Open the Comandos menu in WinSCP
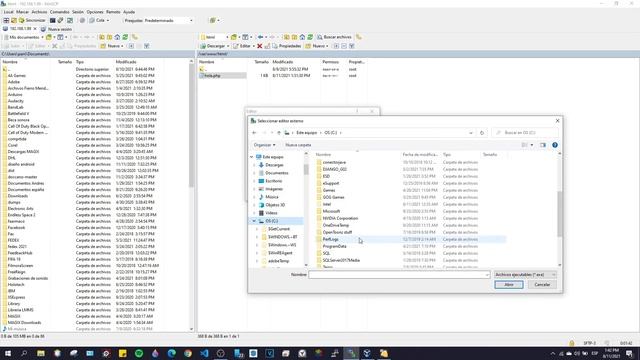This screenshot has width=640, height=360. (x=60, y=12)
